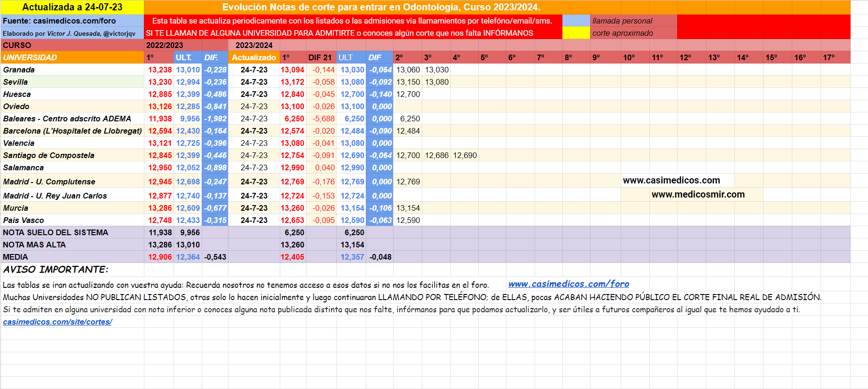
Task: Select Santiago's 12,686 third-list value
Action: point(436,155)
